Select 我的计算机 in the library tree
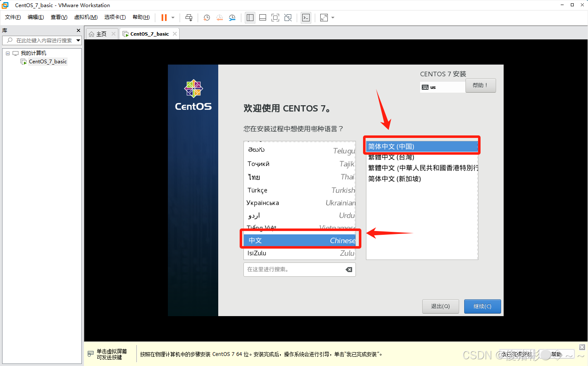This screenshot has width=588, height=366. pyautogui.click(x=34, y=53)
